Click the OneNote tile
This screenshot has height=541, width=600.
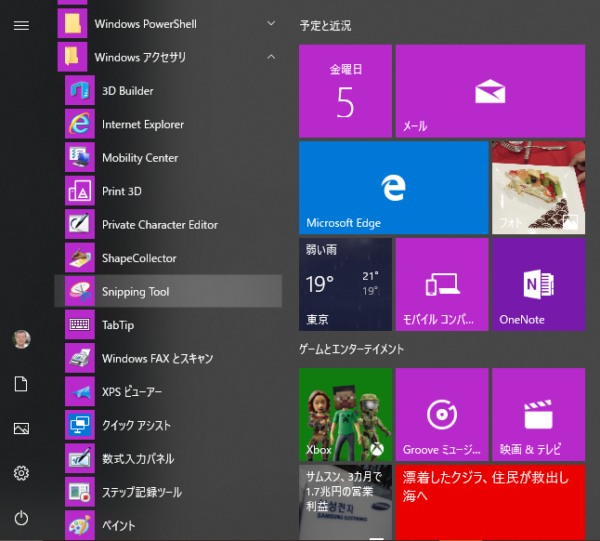click(x=538, y=284)
